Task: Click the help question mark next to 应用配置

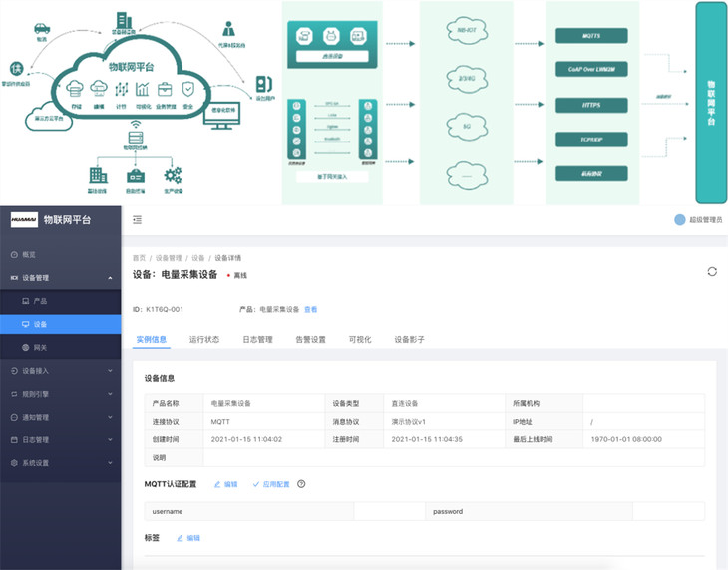Action: coord(301,484)
